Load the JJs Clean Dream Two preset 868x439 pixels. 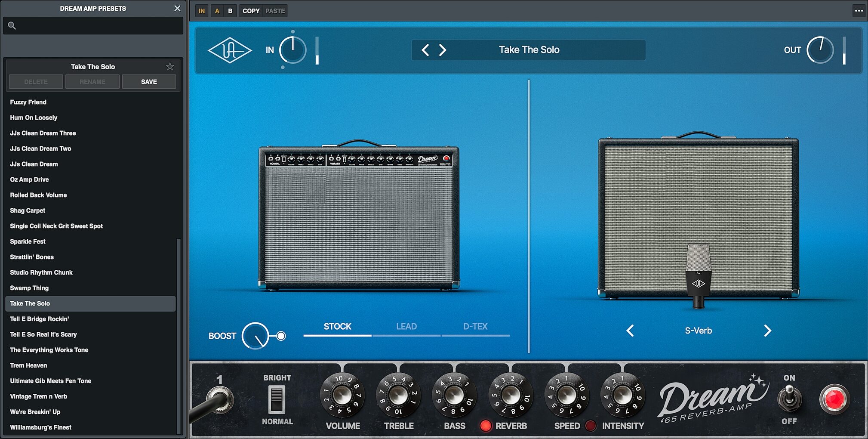[90, 148]
